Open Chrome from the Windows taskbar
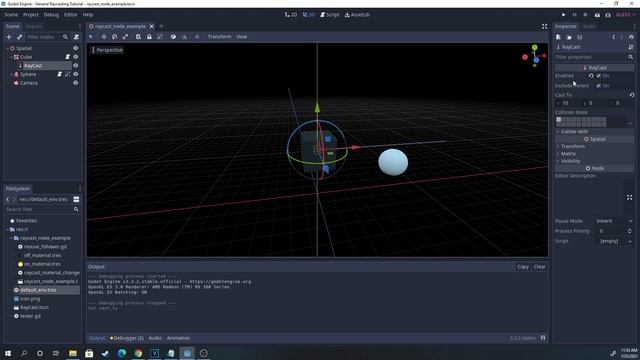This screenshot has width=640, height=360. pos(138,353)
